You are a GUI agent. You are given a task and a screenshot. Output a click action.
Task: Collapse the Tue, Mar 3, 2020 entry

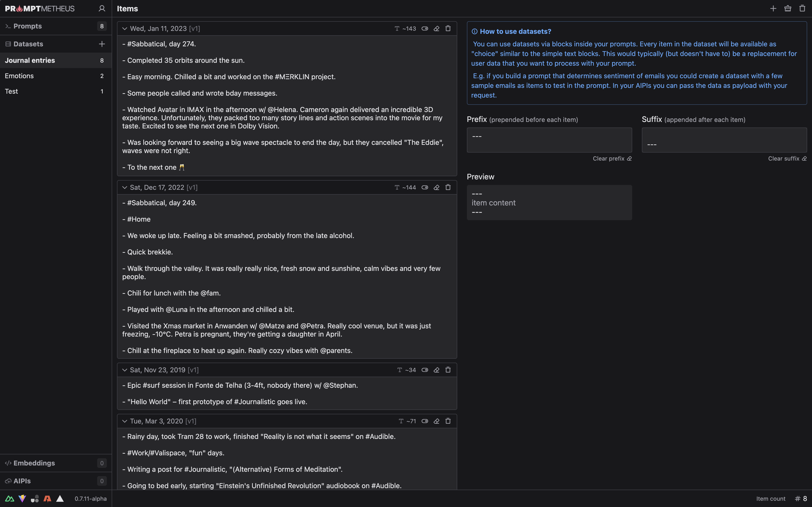pyautogui.click(x=124, y=421)
